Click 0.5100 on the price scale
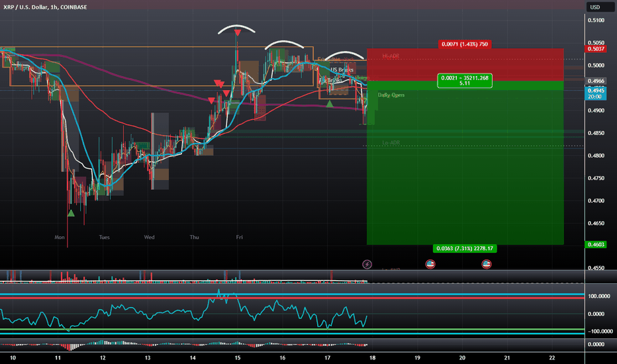Screen dimensions: 617x364 [596, 20]
